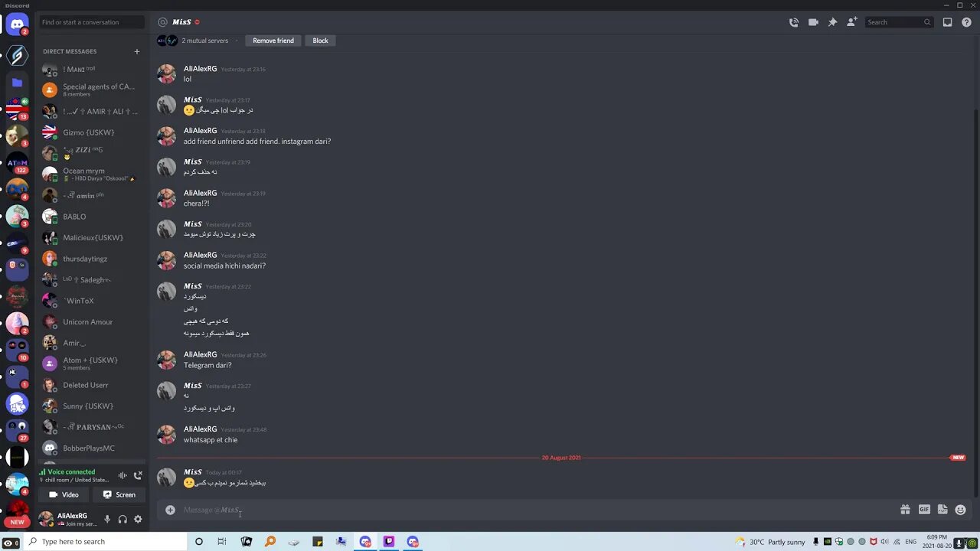
Task: Open DM with Malicieux{USKW}
Action: coord(92,237)
